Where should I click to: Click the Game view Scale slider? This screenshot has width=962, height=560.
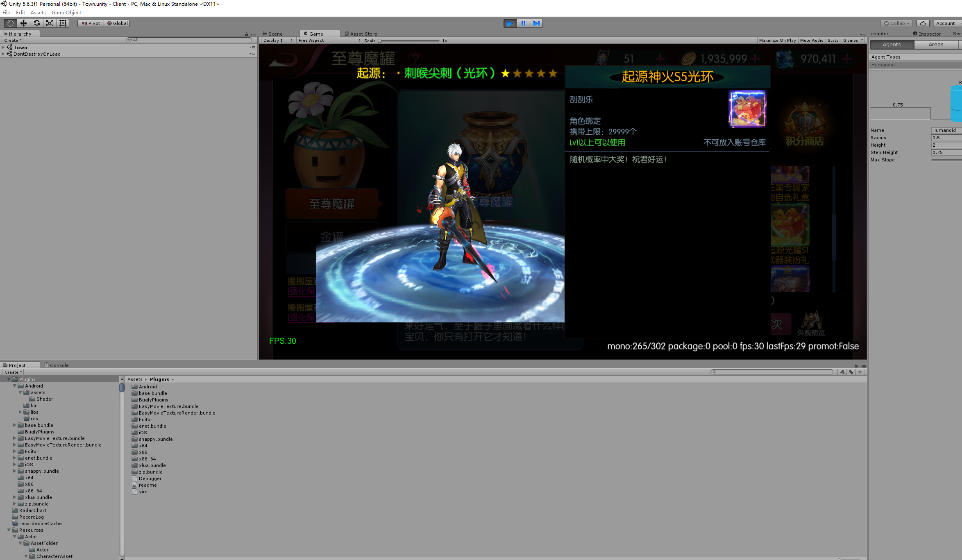[409, 41]
